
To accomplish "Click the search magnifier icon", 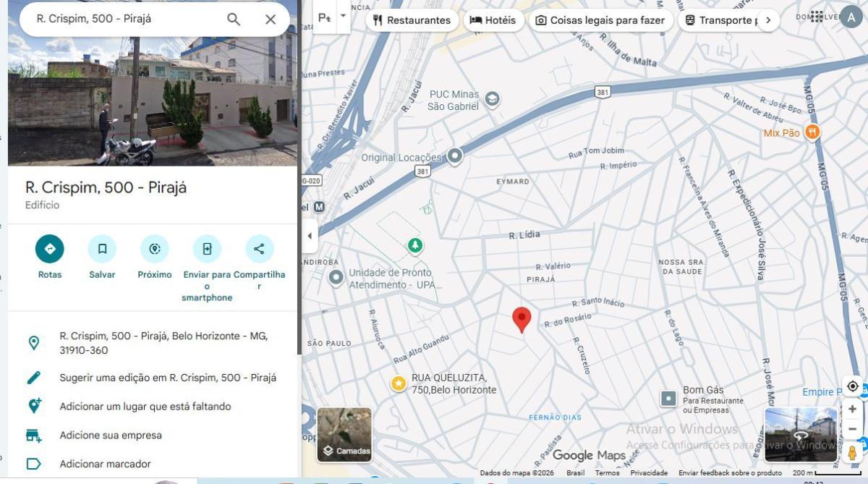I will tap(234, 20).
